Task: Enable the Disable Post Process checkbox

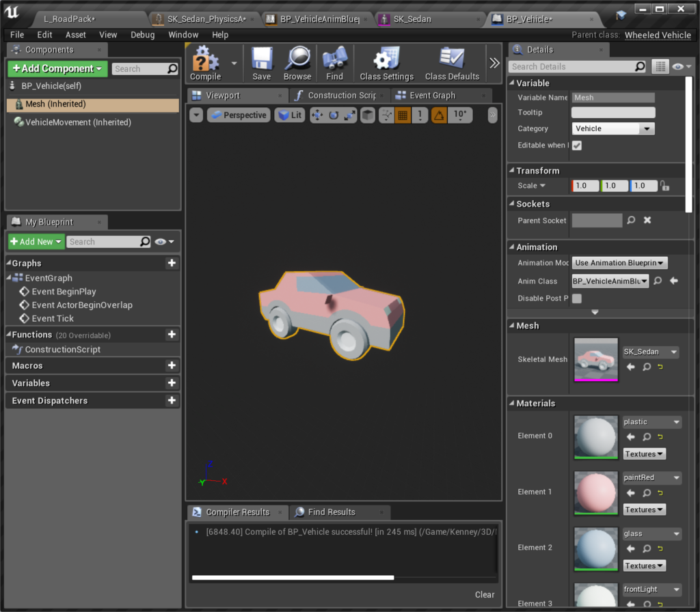Action: click(x=577, y=298)
